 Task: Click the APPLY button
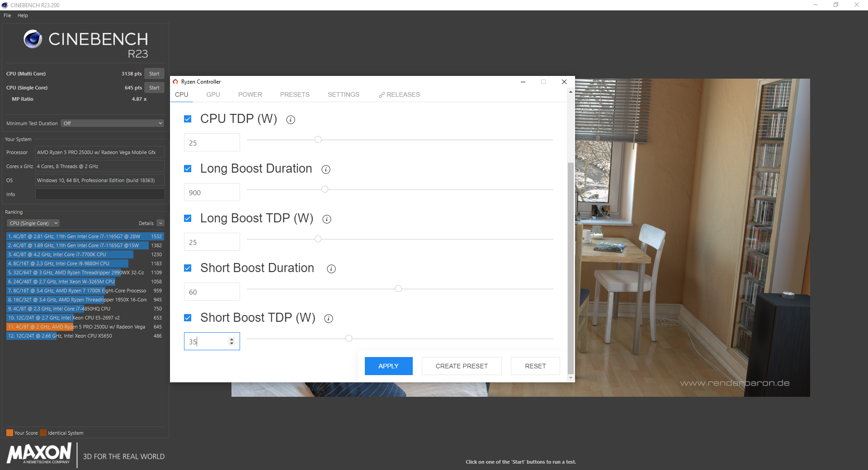388,366
